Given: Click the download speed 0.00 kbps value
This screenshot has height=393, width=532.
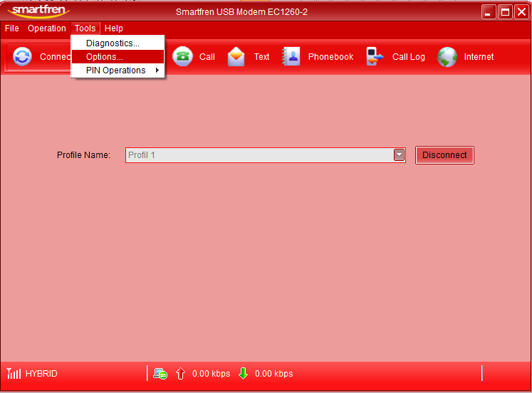Looking at the screenshot, I should pyautogui.click(x=273, y=374).
